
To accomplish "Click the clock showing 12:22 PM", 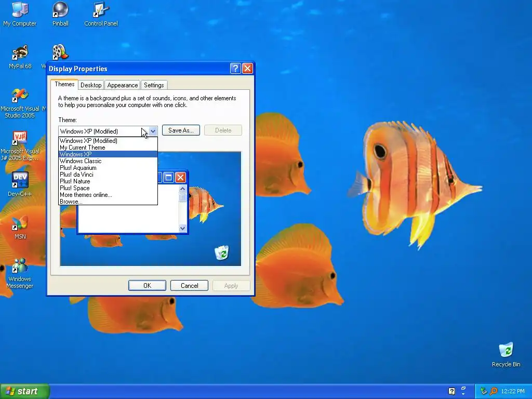I will (513, 391).
